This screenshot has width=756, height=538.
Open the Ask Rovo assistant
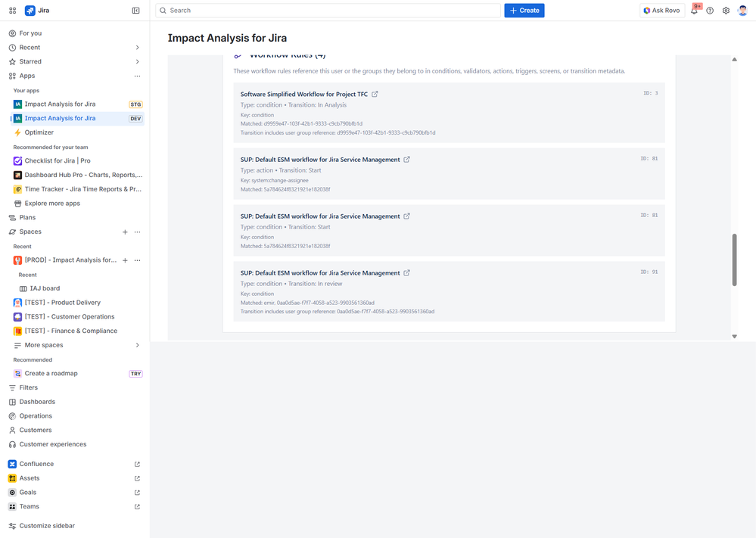coord(661,10)
